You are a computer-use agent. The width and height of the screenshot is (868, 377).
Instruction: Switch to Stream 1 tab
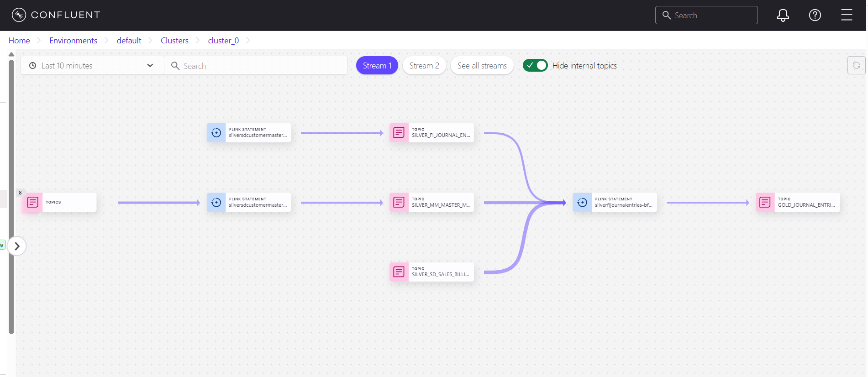[x=377, y=66]
